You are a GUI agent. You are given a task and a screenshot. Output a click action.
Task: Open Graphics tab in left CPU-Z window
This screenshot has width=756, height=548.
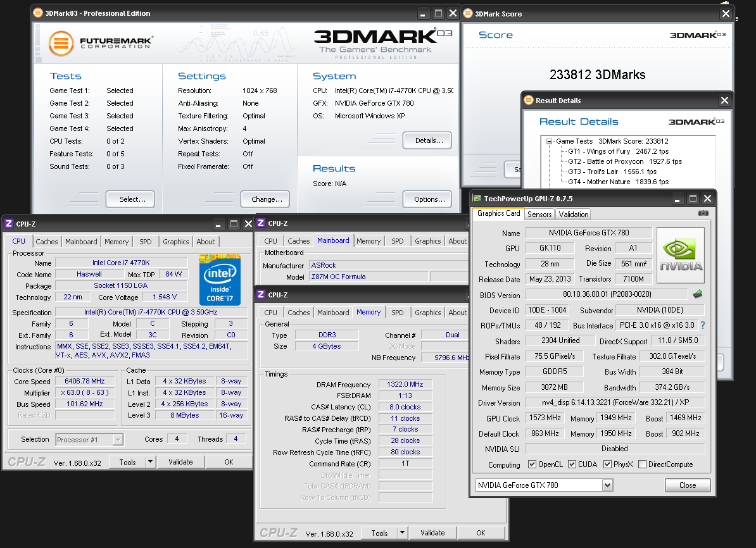coord(176,242)
